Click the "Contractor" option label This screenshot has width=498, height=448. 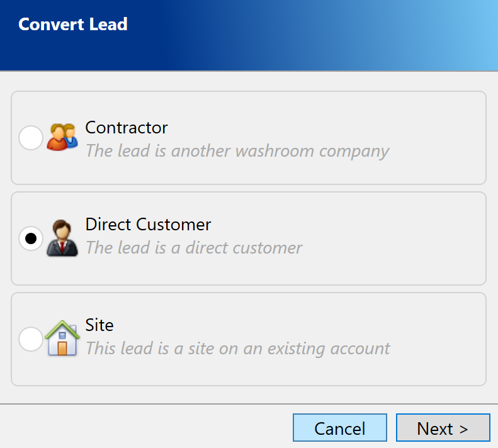tap(127, 128)
